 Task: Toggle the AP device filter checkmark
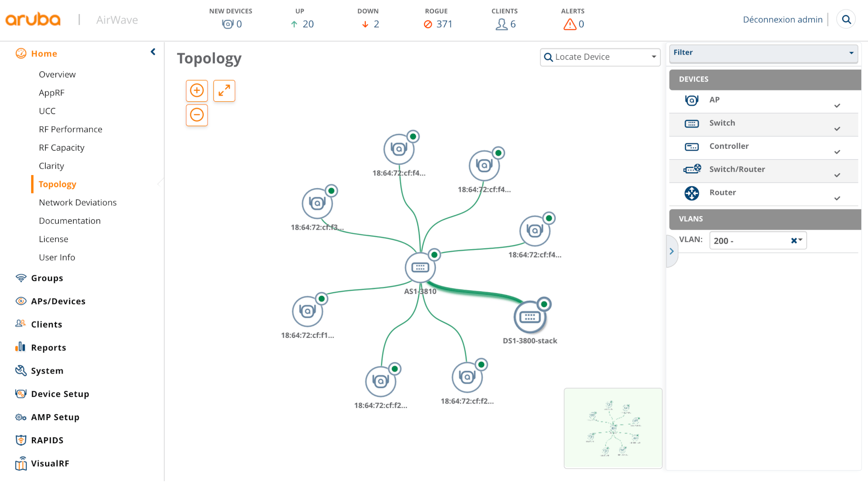pos(838,106)
